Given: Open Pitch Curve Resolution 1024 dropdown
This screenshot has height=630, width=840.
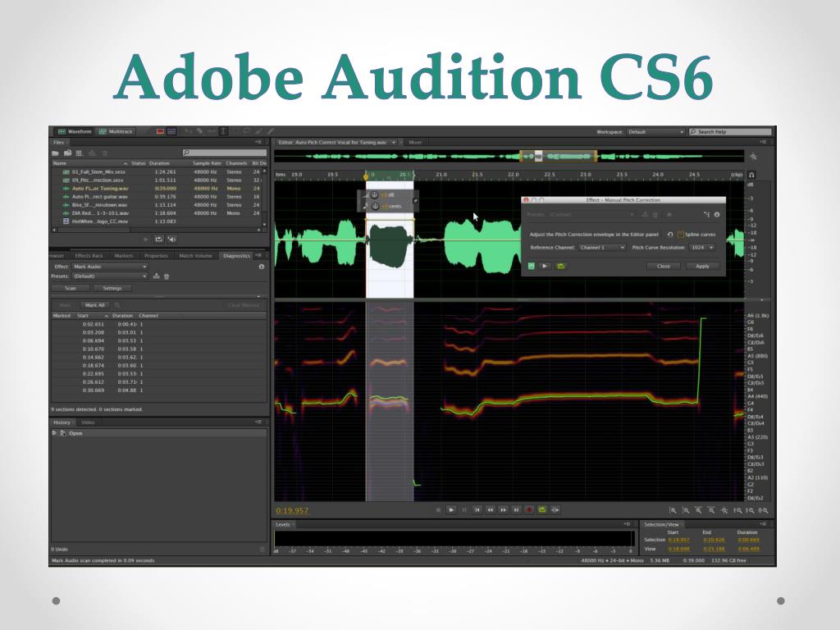Looking at the screenshot, I should (x=702, y=248).
